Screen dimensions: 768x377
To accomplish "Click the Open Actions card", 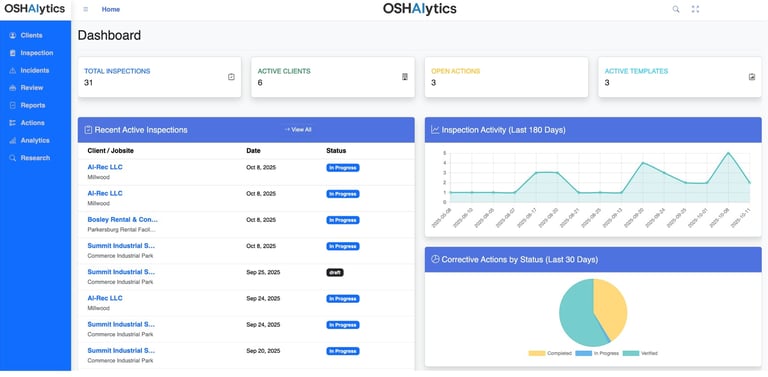I will [x=506, y=77].
